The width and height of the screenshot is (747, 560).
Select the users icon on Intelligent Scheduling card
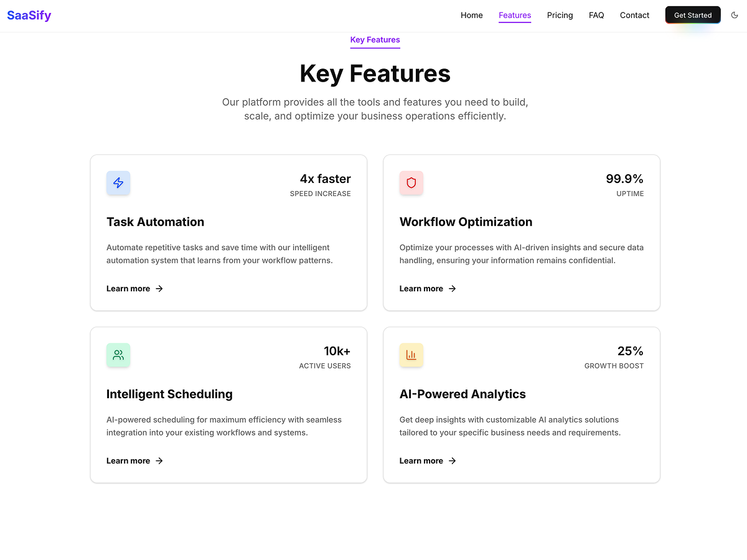[x=118, y=355]
